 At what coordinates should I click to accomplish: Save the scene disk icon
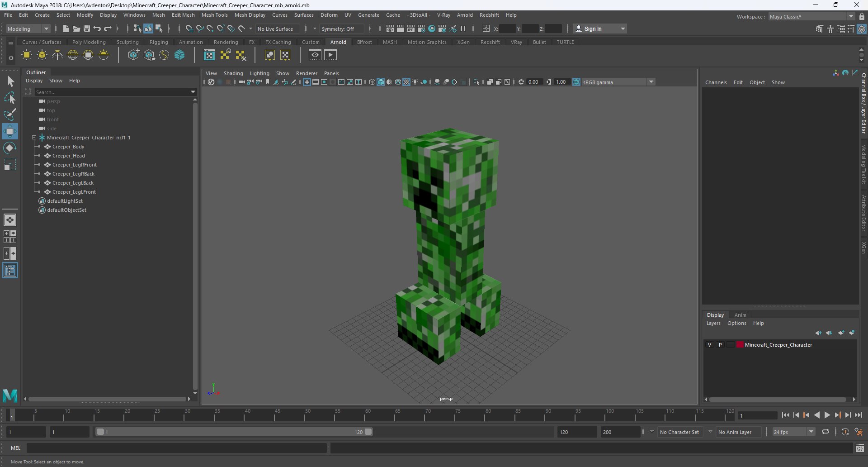point(87,29)
